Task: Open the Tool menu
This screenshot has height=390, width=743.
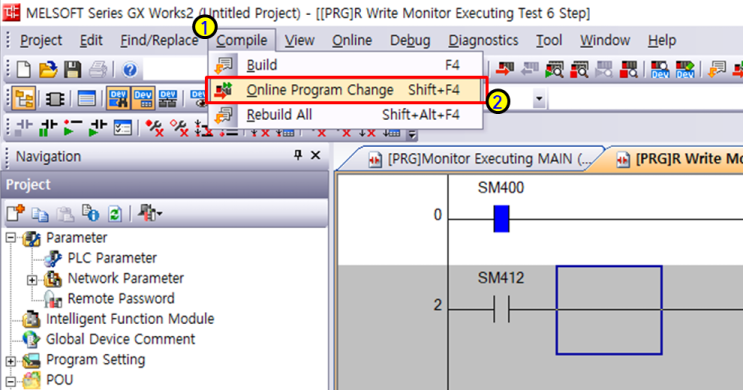Action: click(549, 40)
